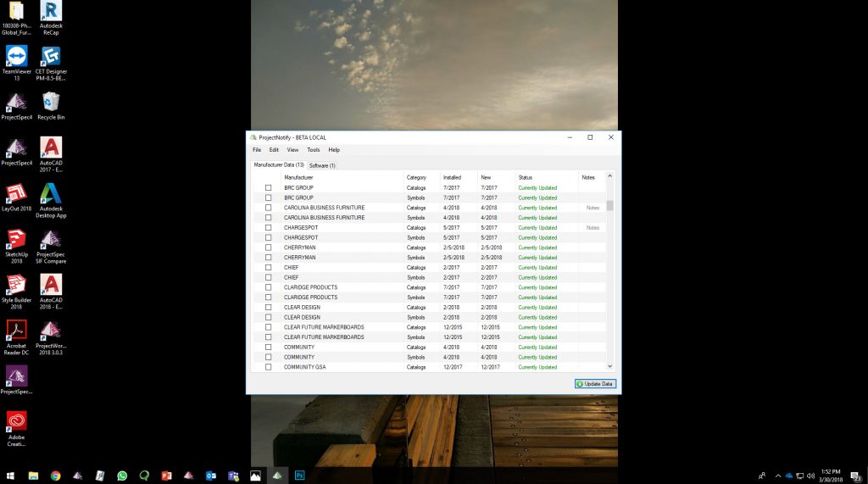The width and height of the screenshot is (868, 484).
Task: Enable the CHERRYMAN Symbols row checkbox
Action: pos(269,258)
